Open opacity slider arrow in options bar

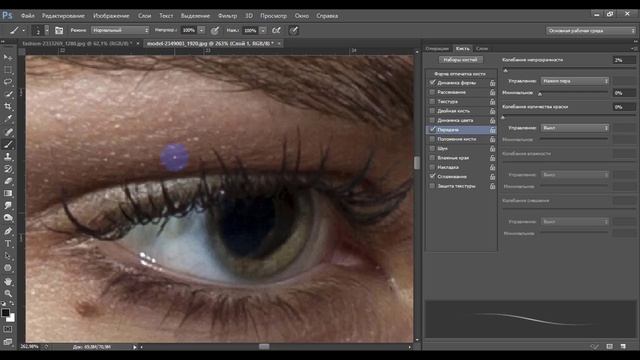[x=201, y=30]
